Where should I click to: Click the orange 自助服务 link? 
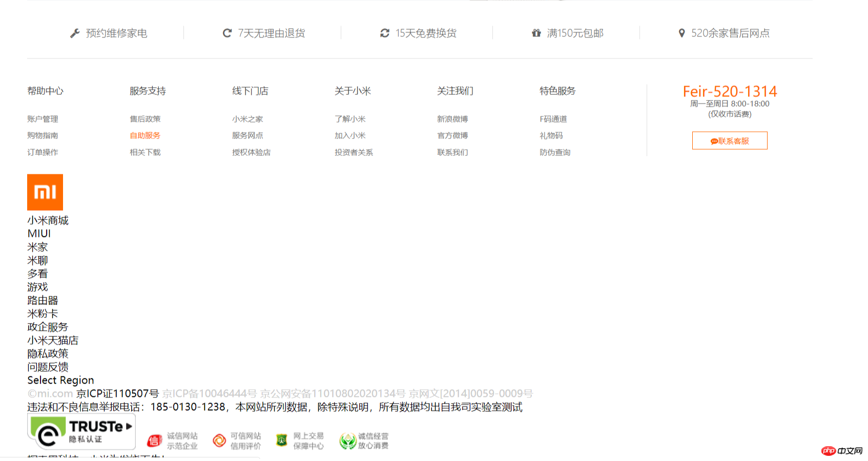pos(145,135)
